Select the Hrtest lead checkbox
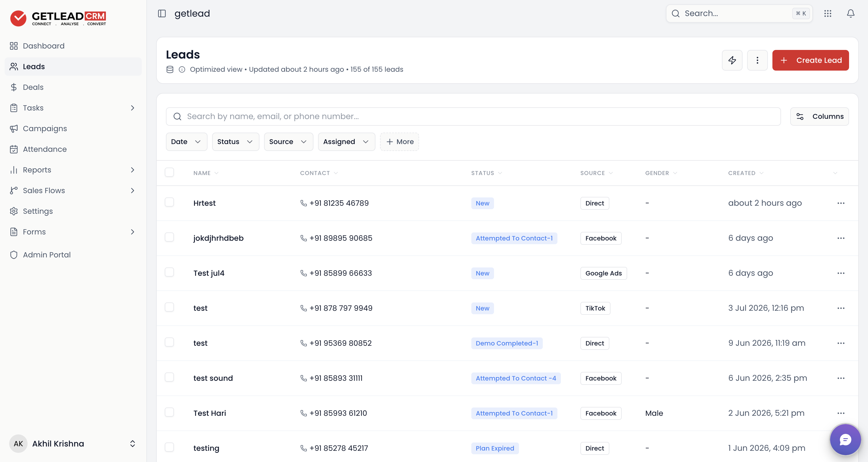The image size is (868, 462). pos(169,202)
